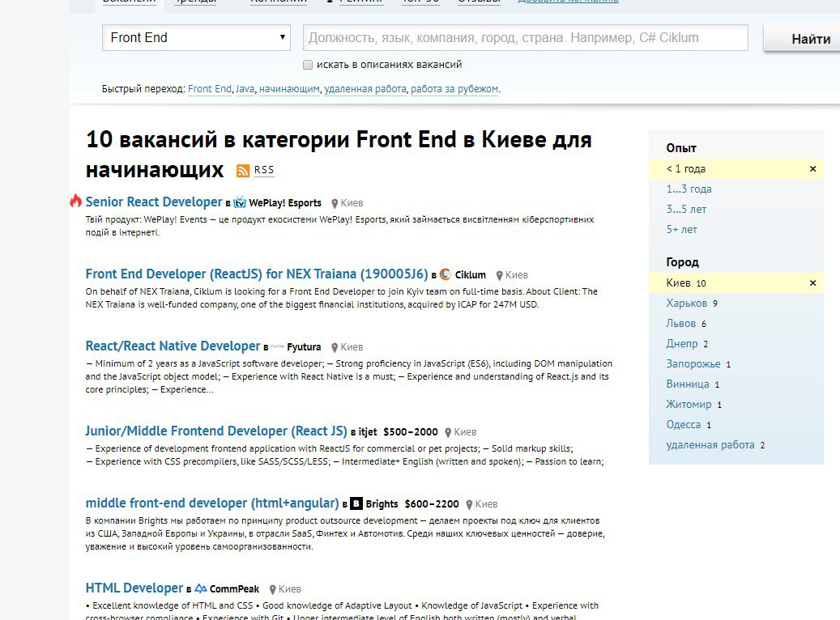
Task: Filter experience by 5+ лет
Action: (681, 230)
